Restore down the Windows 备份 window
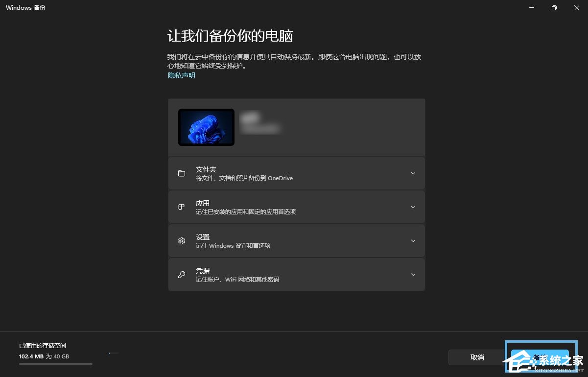Viewport: 588px width, 377px height. [554, 8]
